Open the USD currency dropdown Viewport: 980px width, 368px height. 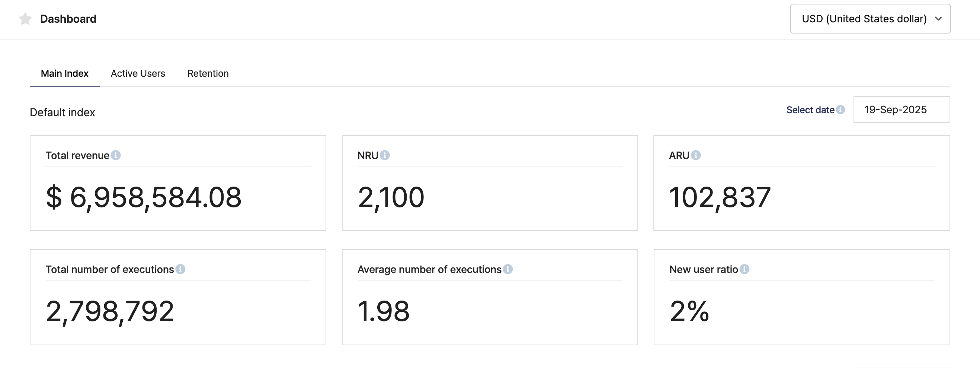[x=870, y=19]
